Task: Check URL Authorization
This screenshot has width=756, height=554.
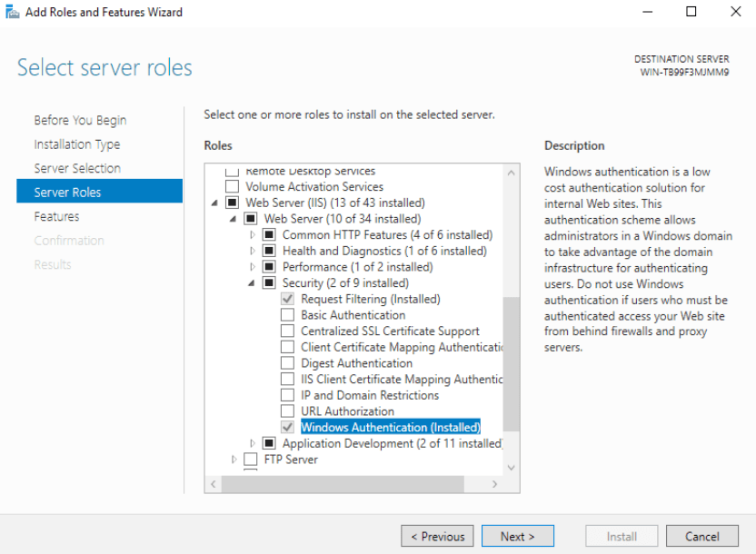Action: click(x=286, y=411)
